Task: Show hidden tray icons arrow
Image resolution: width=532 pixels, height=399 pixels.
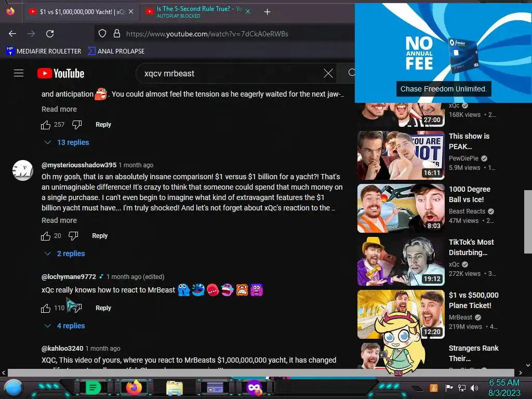Action: pyautogui.click(x=418, y=388)
